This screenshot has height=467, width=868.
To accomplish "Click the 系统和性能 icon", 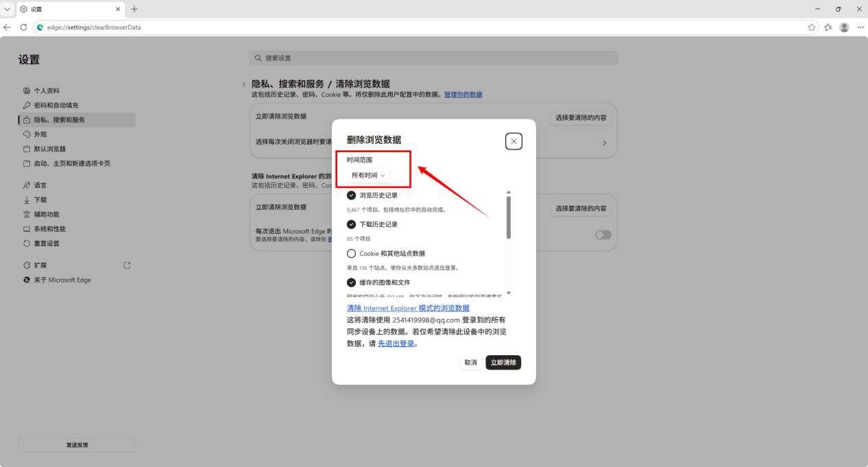I will (27, 229).
